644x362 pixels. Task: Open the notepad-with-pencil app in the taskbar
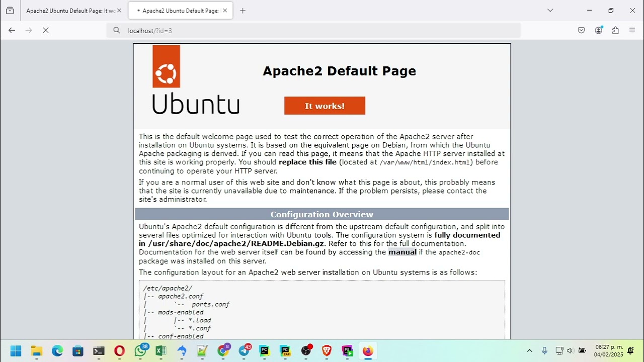202,350
